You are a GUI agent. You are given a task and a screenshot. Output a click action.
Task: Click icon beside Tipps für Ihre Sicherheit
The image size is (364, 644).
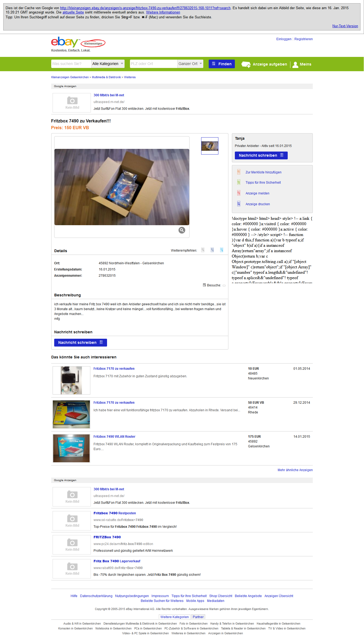[239, 182]
